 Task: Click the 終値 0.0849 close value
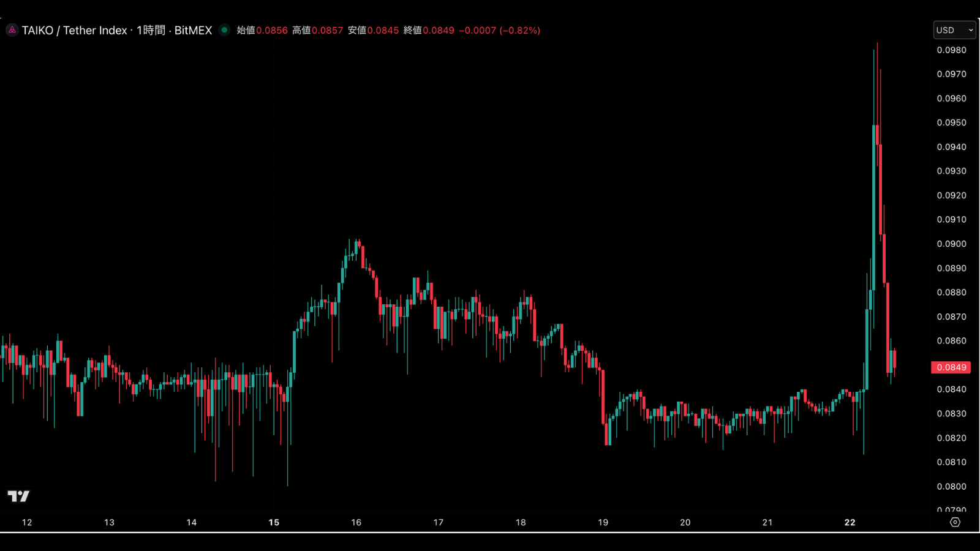pos(429,30)
